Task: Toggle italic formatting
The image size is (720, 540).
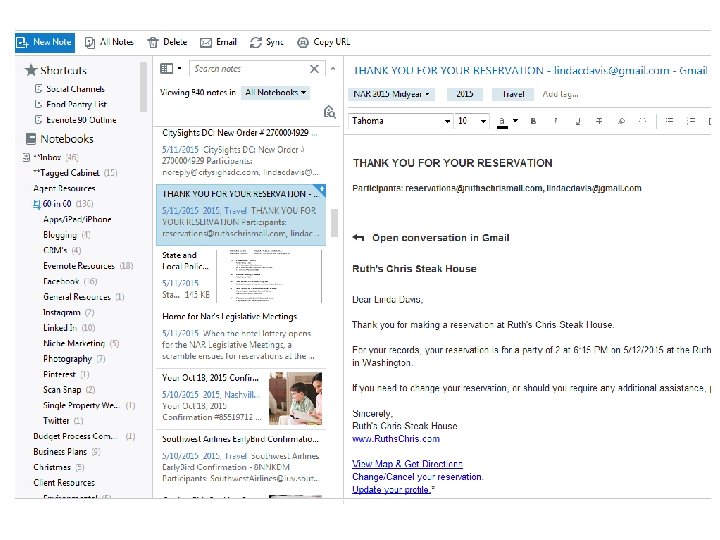Action: point(556,121)
